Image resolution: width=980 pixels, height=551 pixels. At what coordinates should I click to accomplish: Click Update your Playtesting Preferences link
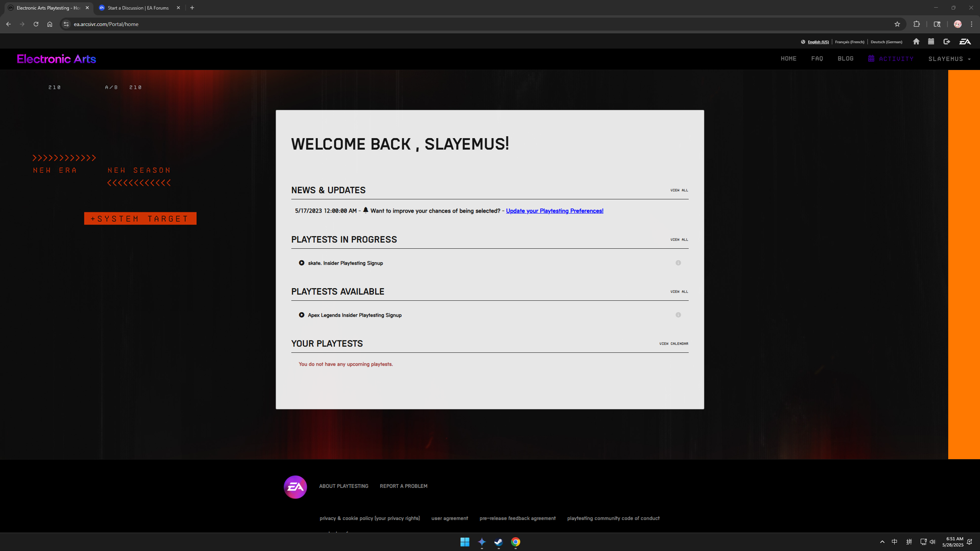click(554, 211)
